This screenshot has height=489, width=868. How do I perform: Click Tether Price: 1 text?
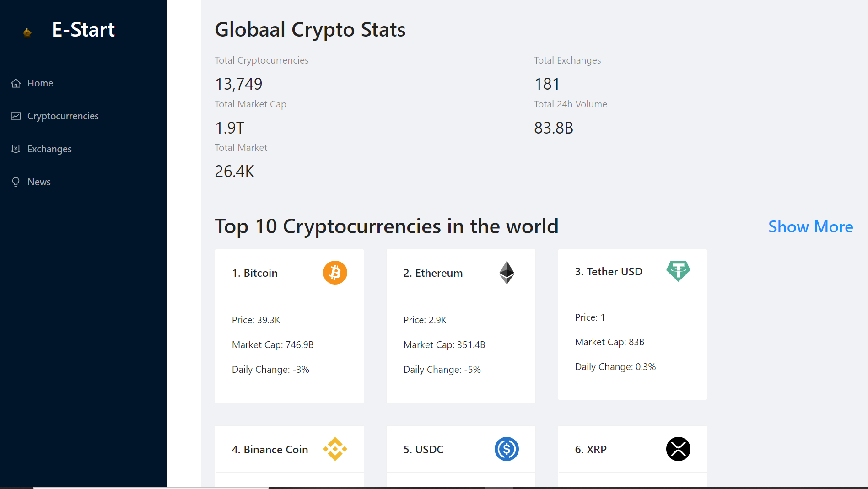coord(590,317)
